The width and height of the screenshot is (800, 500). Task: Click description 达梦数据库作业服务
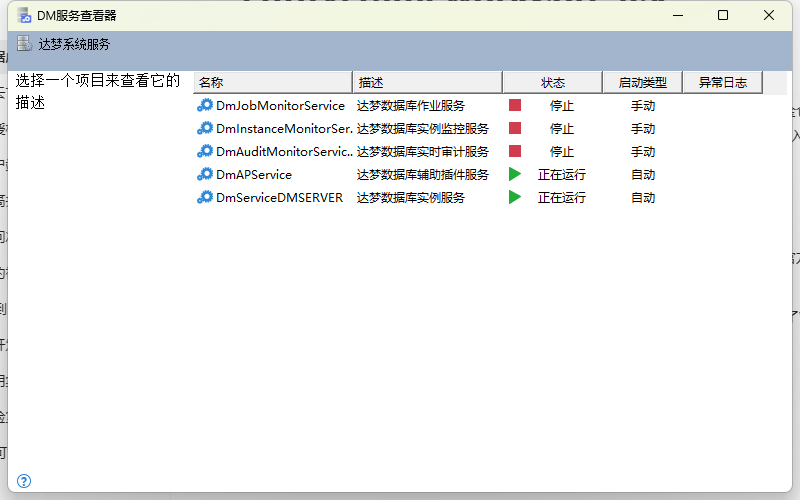411,106
